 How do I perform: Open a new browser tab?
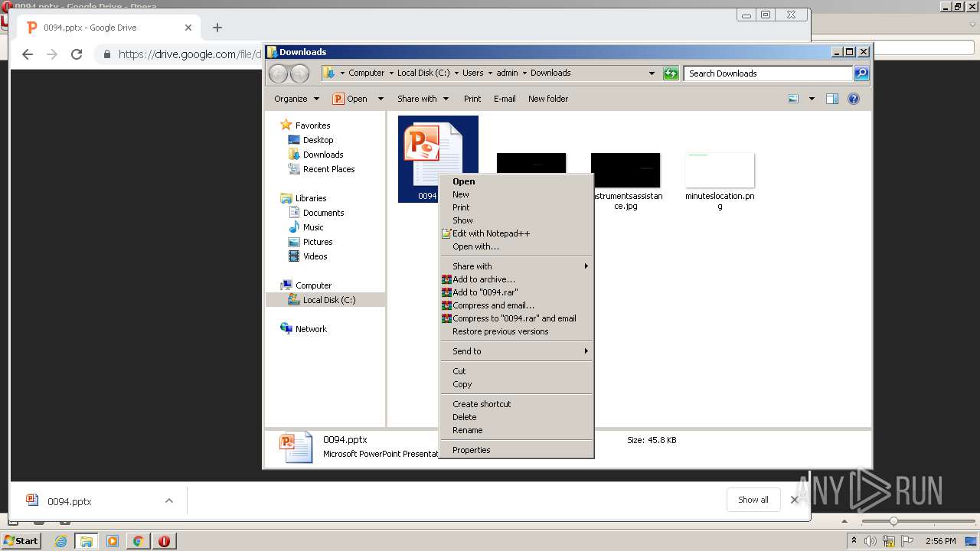(x=217, y=28)
